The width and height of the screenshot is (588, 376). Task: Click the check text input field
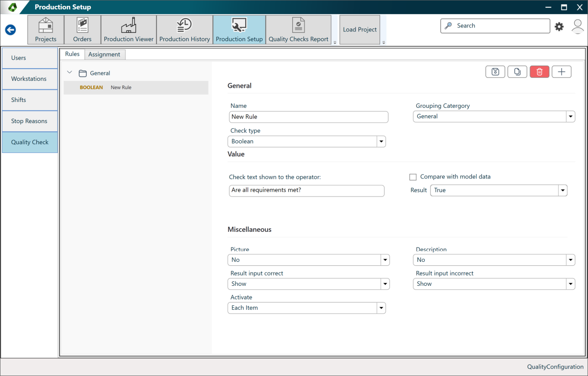click(x=307, y=190)
